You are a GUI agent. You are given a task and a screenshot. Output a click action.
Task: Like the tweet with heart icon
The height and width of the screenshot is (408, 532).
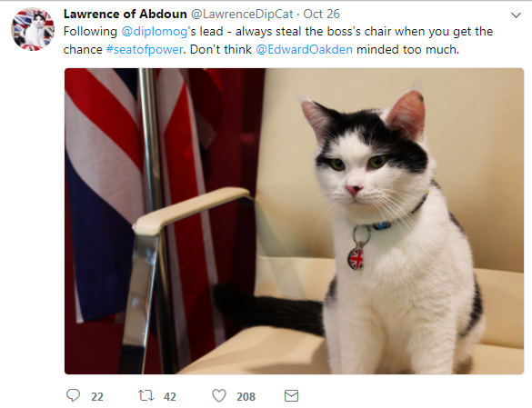[x=219, y=396]
